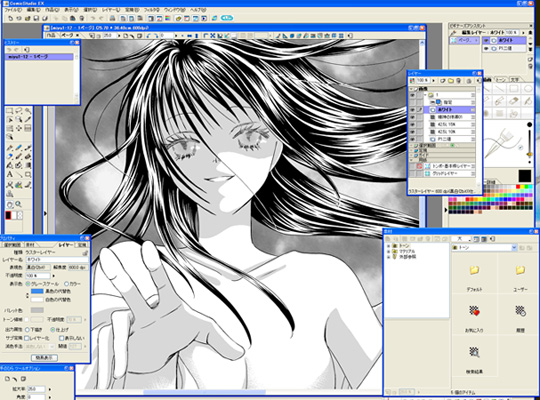Viewport: 540px width, 400px height.
Task: Click the redo arrow in main toolbar
Action: (x=101, y=18)
